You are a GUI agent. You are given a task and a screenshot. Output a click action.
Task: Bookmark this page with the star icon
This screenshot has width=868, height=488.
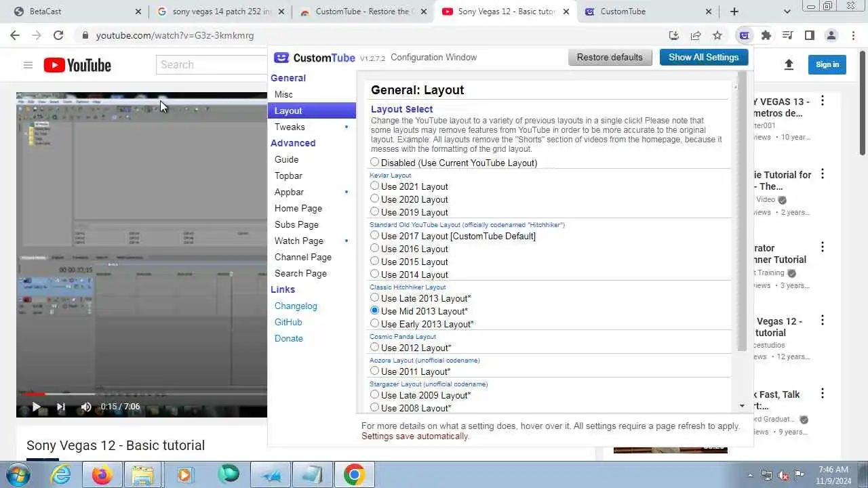(x=717, y=35)
